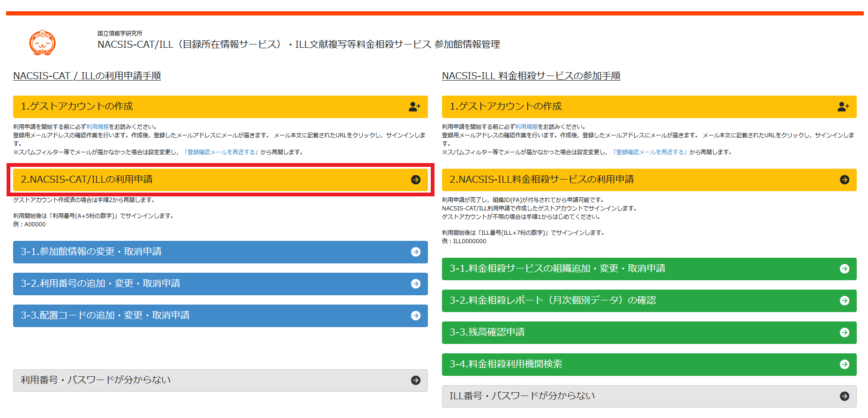Open 2.NACSIS-ILL料金相殺サービスの利用申請

[x=649, y=180]
